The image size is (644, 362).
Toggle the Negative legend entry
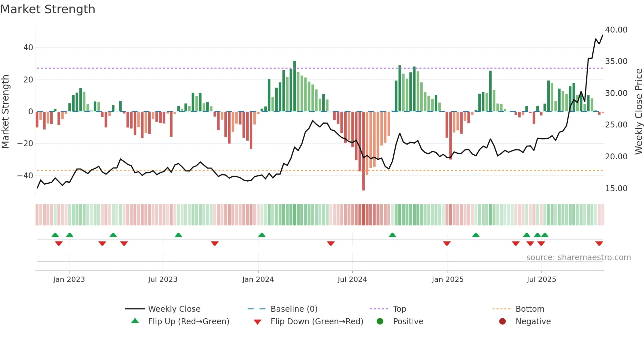point(525,321)
